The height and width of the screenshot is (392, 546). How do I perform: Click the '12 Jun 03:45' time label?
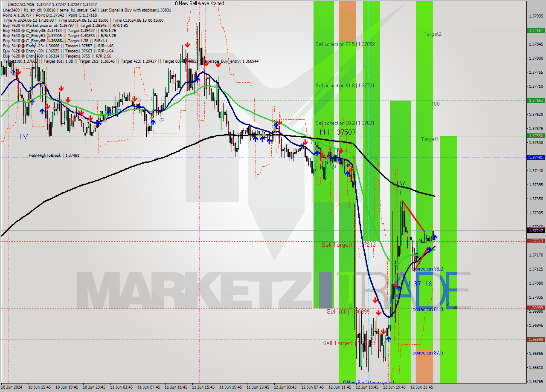click(x=285, y=388)
